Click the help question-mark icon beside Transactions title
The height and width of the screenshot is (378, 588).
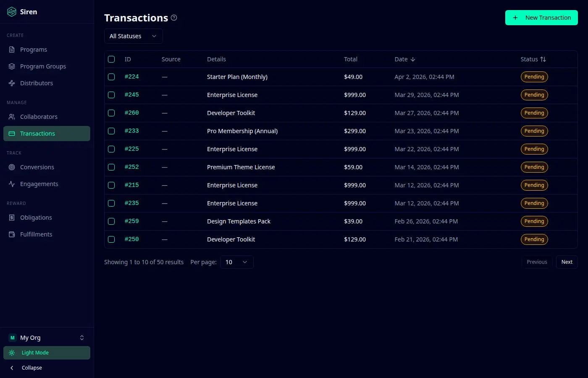point(174,18)
